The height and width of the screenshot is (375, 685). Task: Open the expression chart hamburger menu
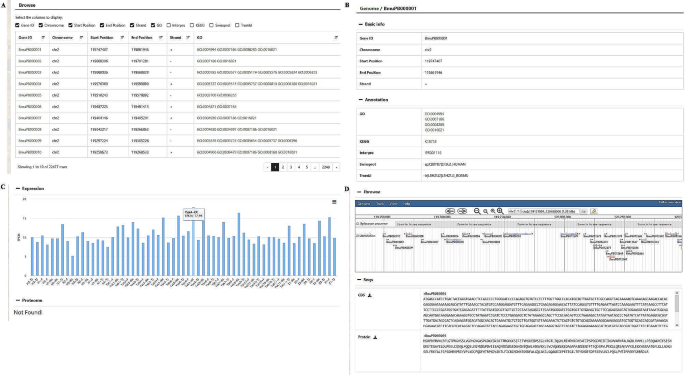(x=334, y=202)
